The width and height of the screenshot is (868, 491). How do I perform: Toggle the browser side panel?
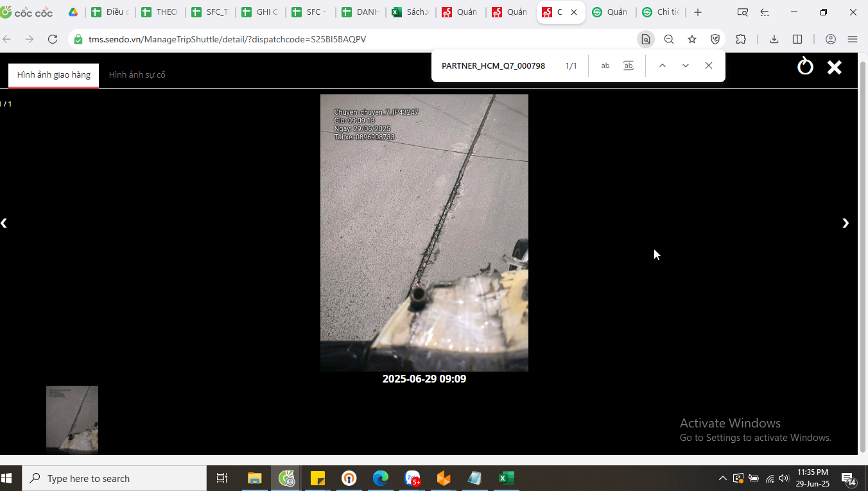[x=797, y=39]
